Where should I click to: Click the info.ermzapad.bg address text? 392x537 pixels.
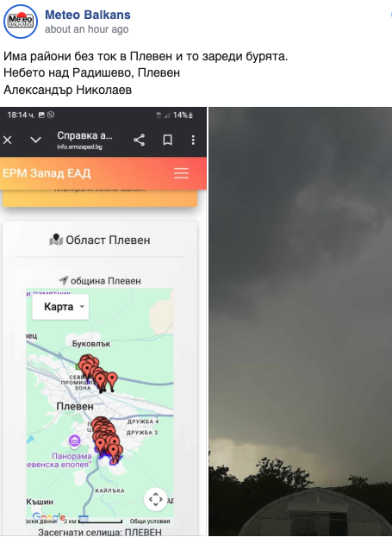[79, 147]
